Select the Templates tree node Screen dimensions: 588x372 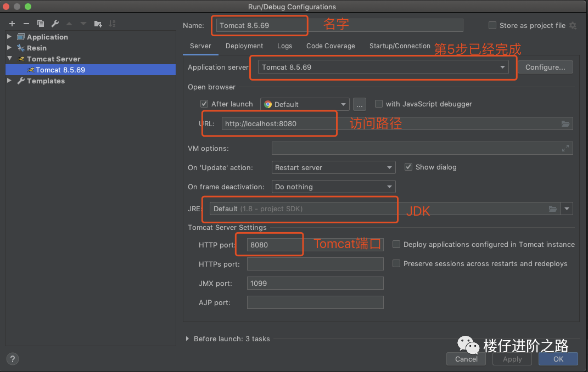(x=46, y=81)
